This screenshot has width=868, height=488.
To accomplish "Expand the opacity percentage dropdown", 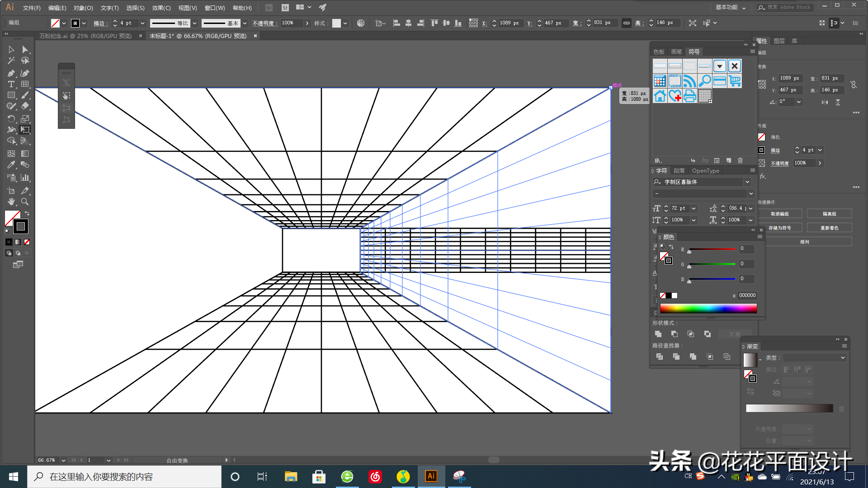I will (307, 22).
